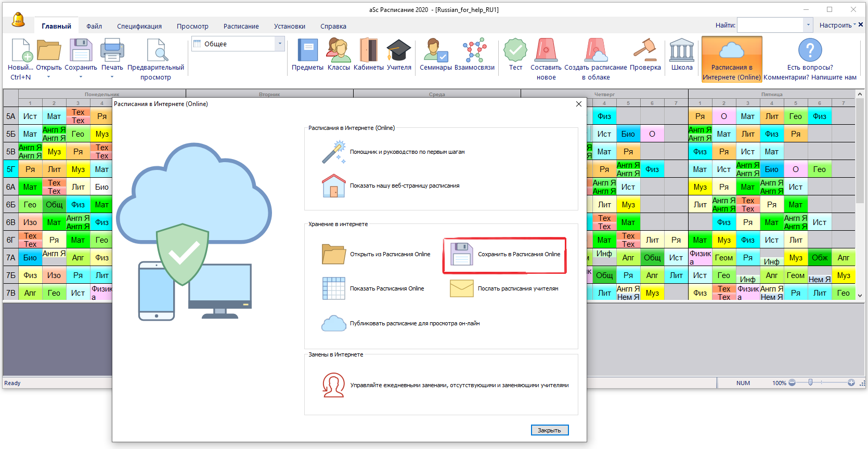Click the Учителя graduation cap icon
The width and height of the screenshot is (868, 449).
click(399, 51)
